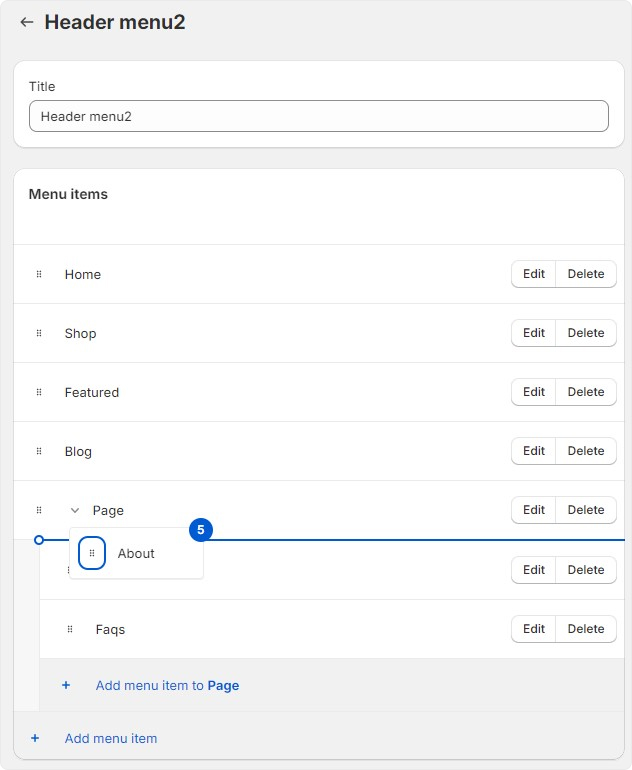Click the Title input field

318,116
